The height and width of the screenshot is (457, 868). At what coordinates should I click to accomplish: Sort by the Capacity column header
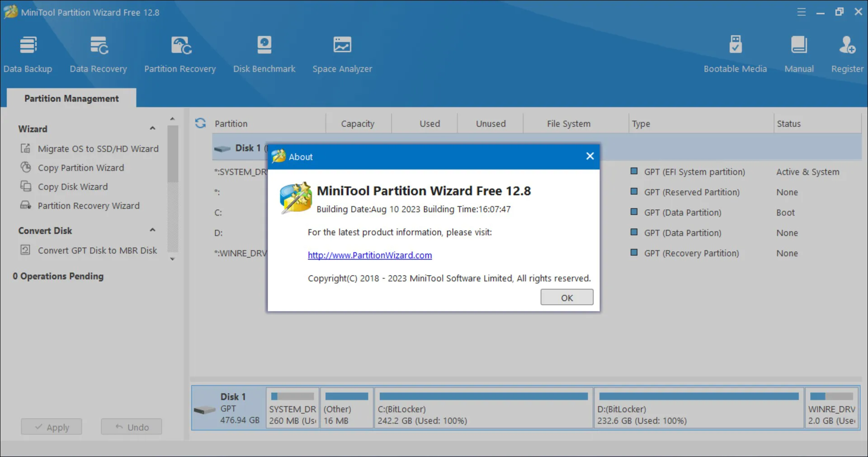click(x=358, y=124)
